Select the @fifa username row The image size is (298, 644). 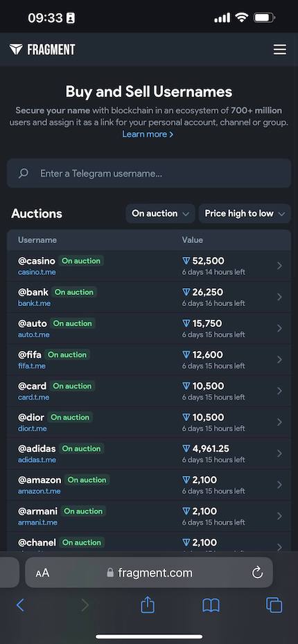149,360
